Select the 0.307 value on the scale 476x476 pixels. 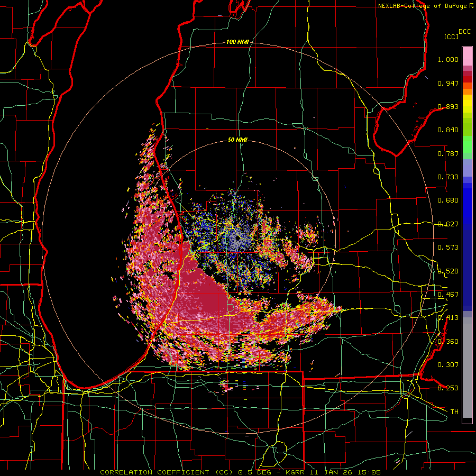point(448,364)
